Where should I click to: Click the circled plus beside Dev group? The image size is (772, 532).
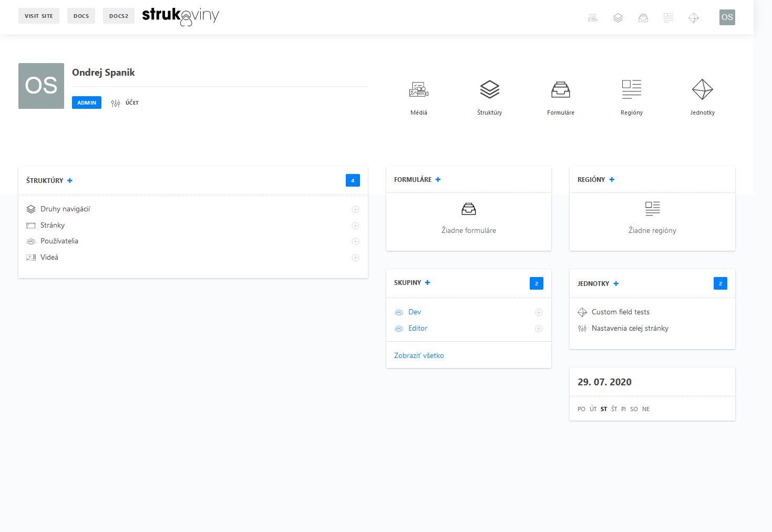(x=539, y=312)
